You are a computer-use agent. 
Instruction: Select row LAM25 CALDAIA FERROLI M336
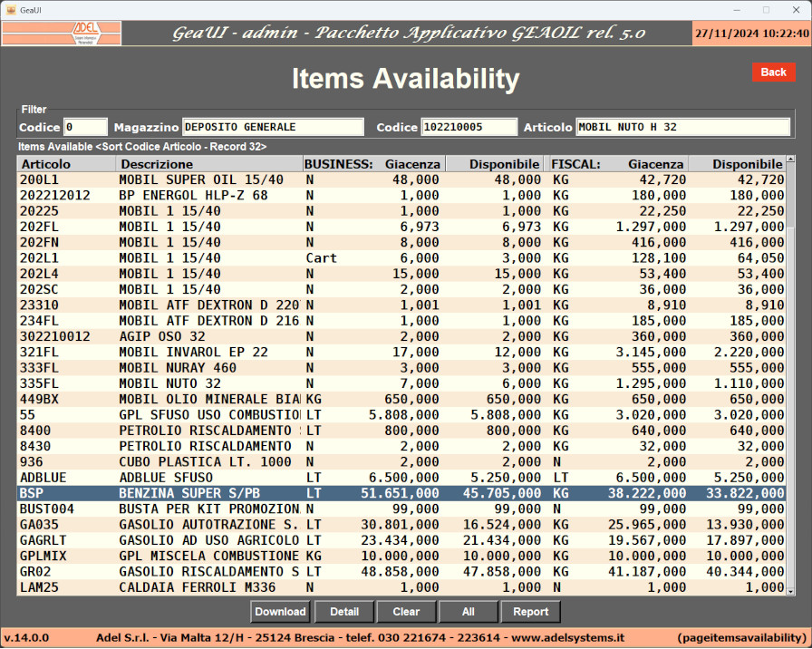(401, 587)
